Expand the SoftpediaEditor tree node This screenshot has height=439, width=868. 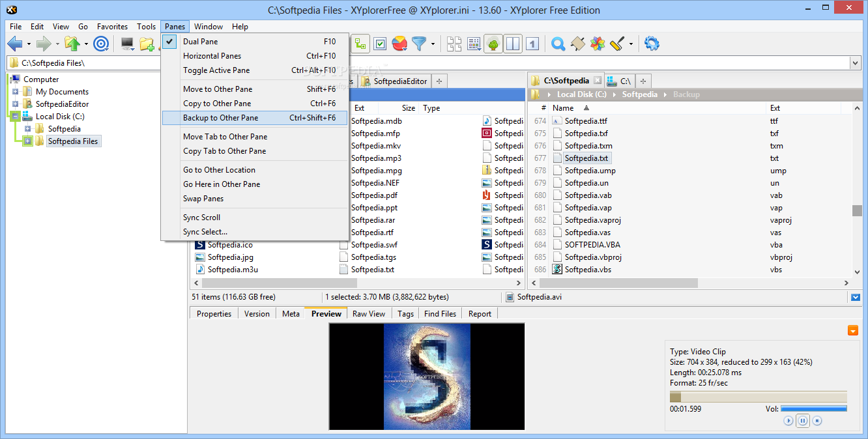tap(16, 104)
